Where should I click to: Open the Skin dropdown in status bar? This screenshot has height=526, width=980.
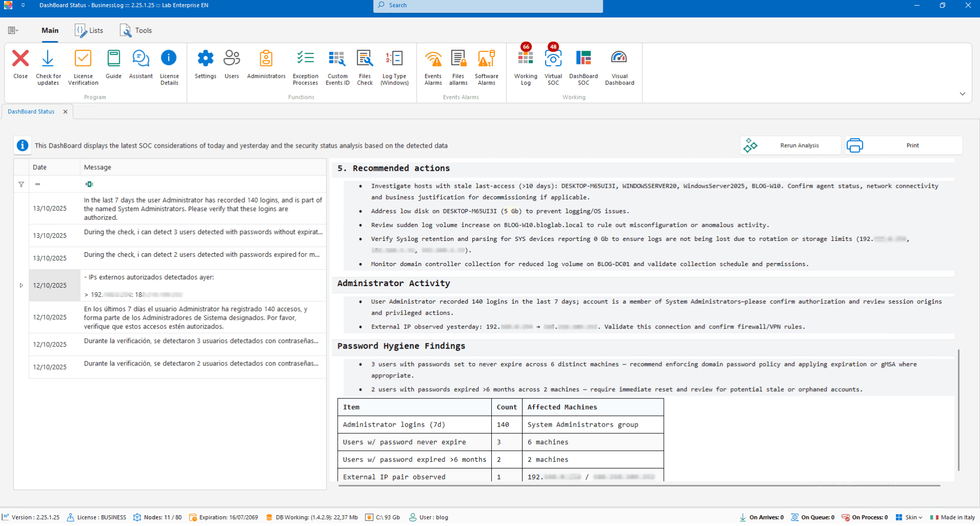pos(910,517)
